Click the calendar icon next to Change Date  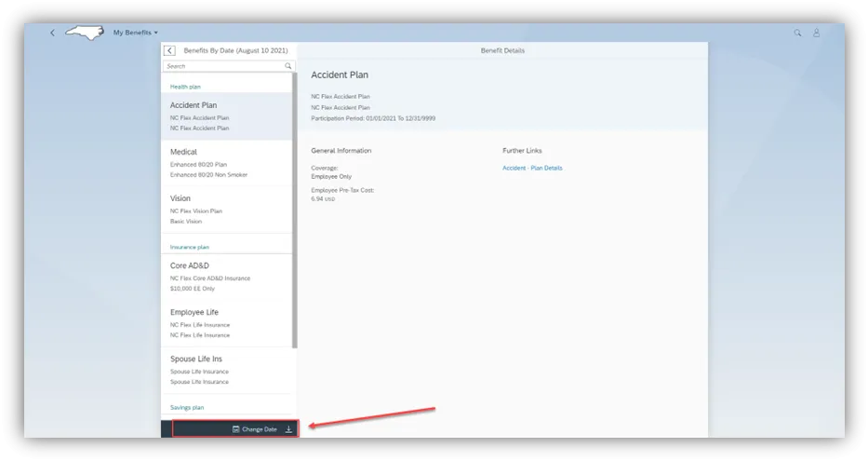[235, 429]
